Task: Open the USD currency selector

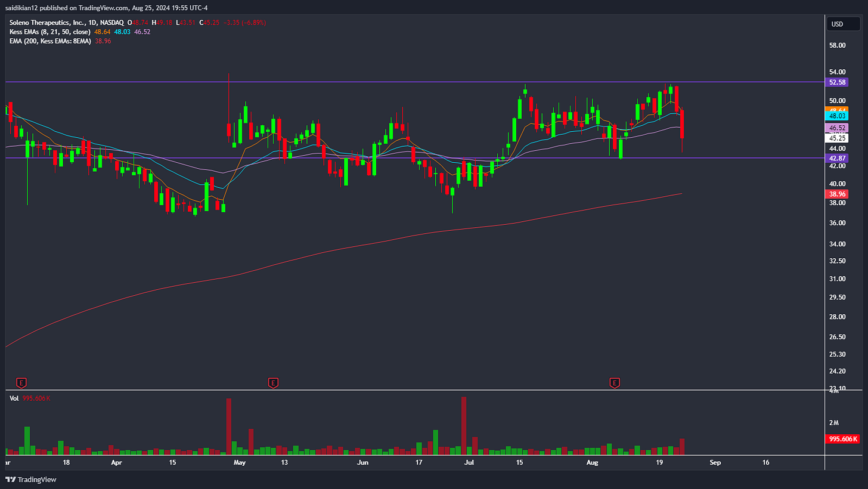Action: click(842, 24)
